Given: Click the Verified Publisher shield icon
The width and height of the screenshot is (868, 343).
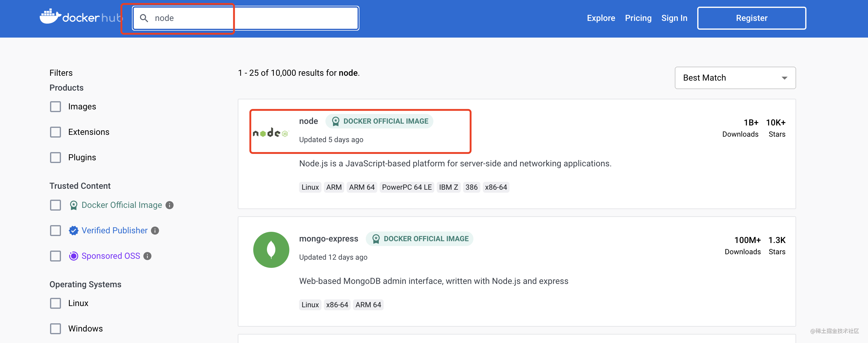Looking at the screenshot, I should [73, 230].
